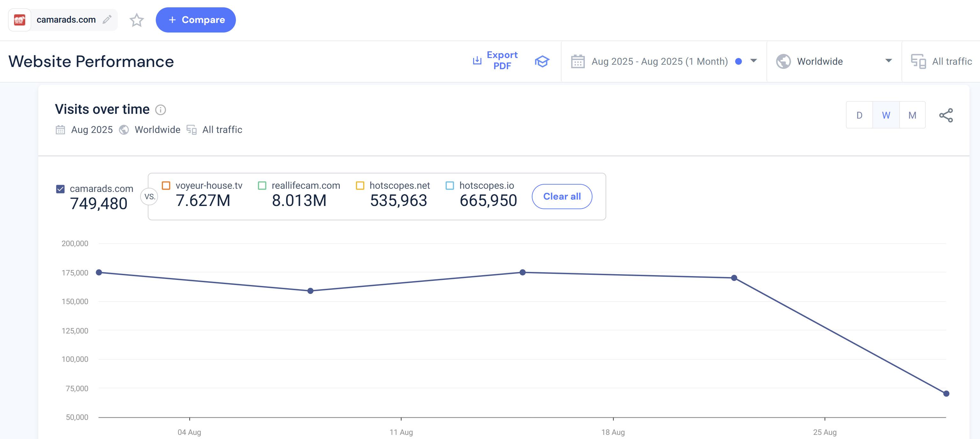The image size is (980, 439).
Task: Enable the voyeur-house.tv comparison checkbox
Action: [166, 186]
